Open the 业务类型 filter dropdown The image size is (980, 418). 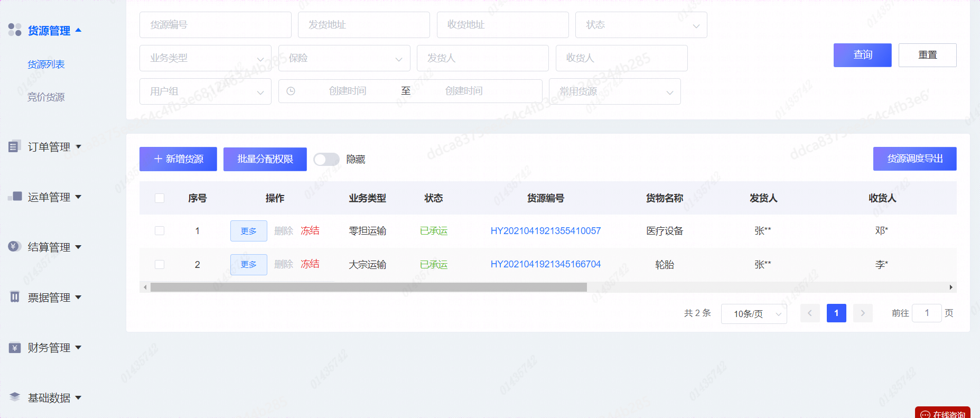pos(206,58)
